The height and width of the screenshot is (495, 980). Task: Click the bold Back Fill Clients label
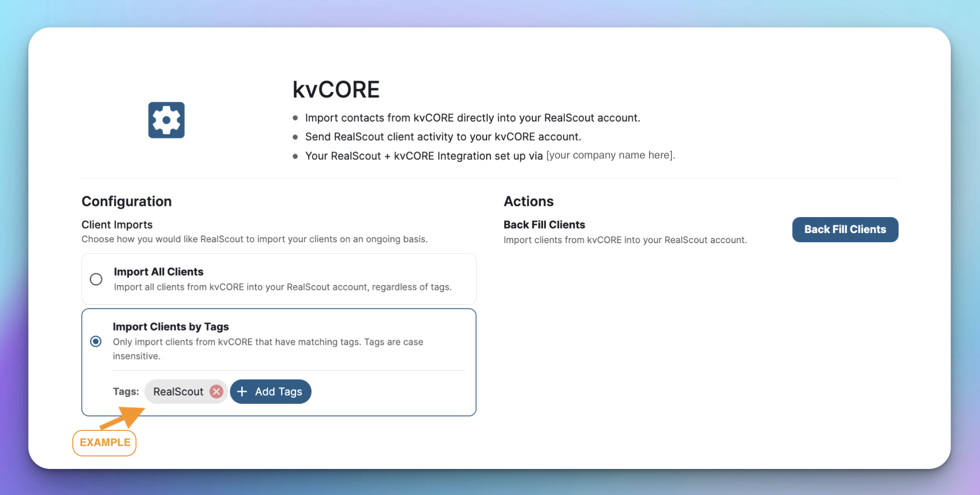(x=544, y=224)
